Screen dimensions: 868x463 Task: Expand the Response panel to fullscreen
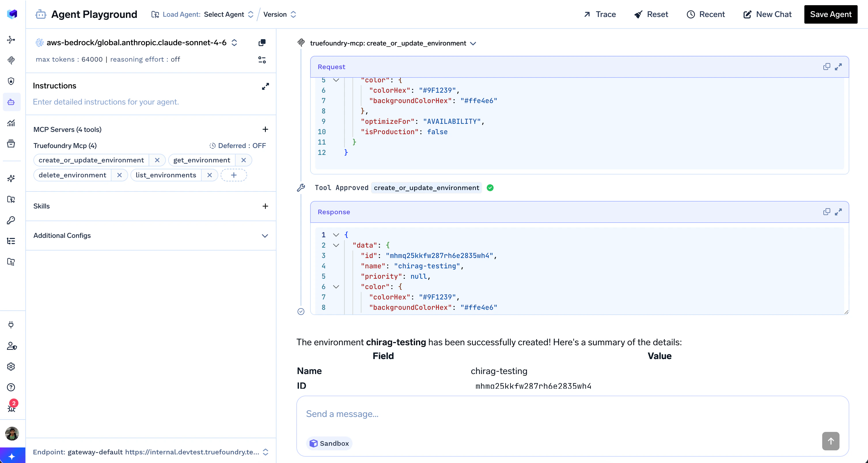tap(838, 212)
